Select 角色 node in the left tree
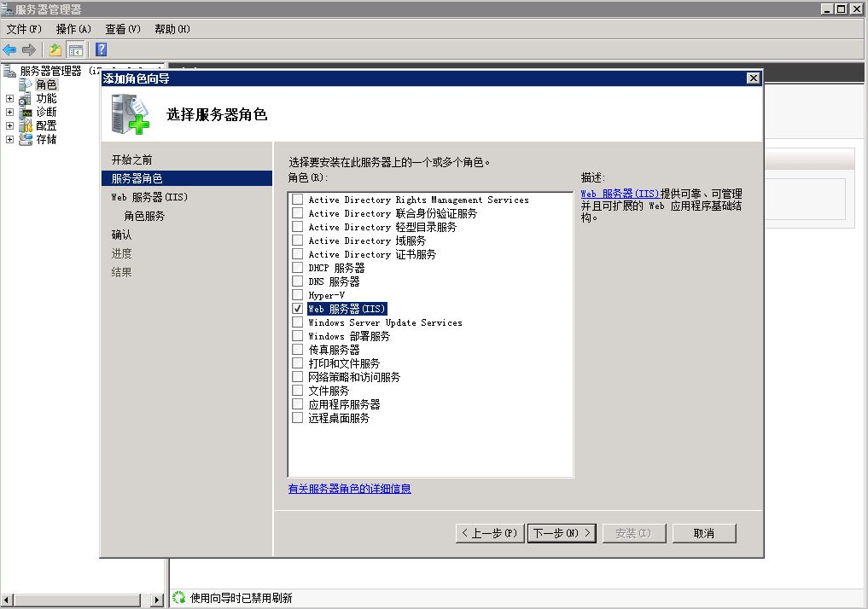 tap(46, 84)
